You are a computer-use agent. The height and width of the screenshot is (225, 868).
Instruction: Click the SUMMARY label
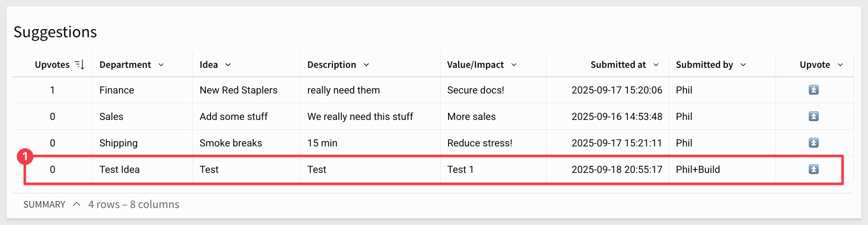pyautogui.click(x=44, y=205)
